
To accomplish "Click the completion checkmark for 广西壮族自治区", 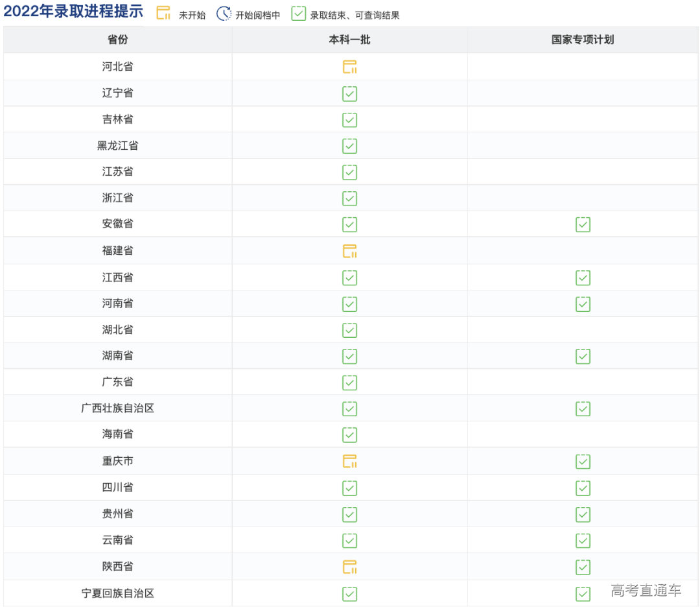I will tap(349, 409).
